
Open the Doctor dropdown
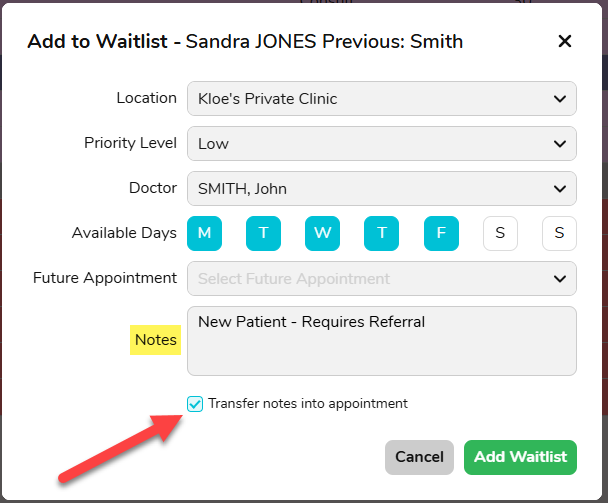point(381,189)
